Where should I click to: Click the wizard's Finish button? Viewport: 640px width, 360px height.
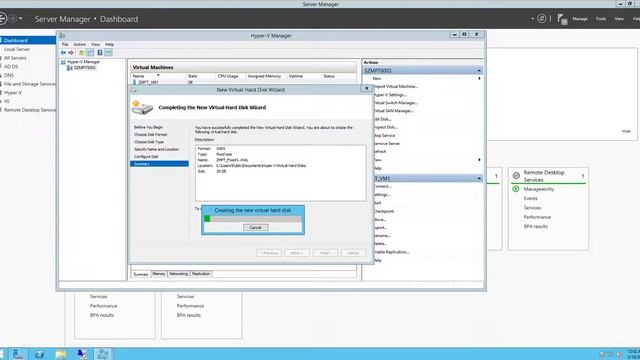[325, 253]
